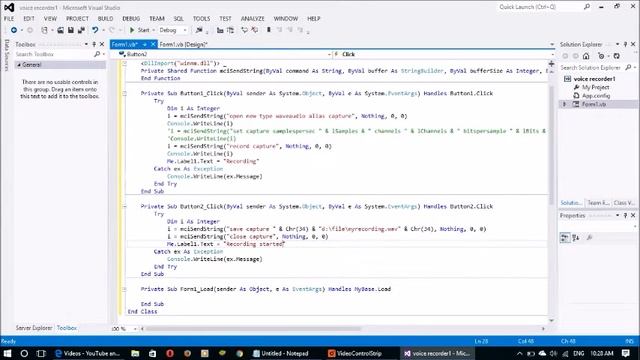Click the Uncomment selected lines icon
Viewport: 640px width, 360px height.
(254, 30)
